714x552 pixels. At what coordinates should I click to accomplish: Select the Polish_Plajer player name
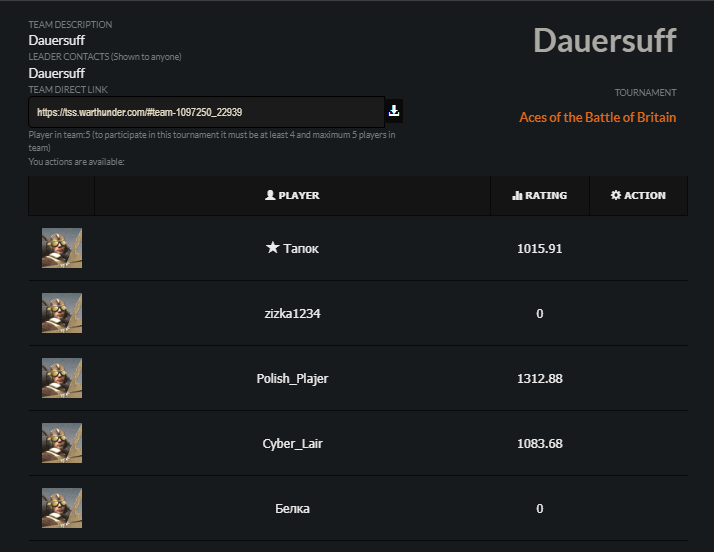click(x=292, y=379)
